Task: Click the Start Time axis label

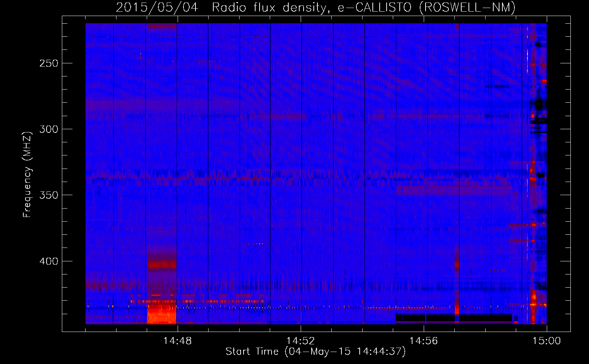Action: pos(316,352)
